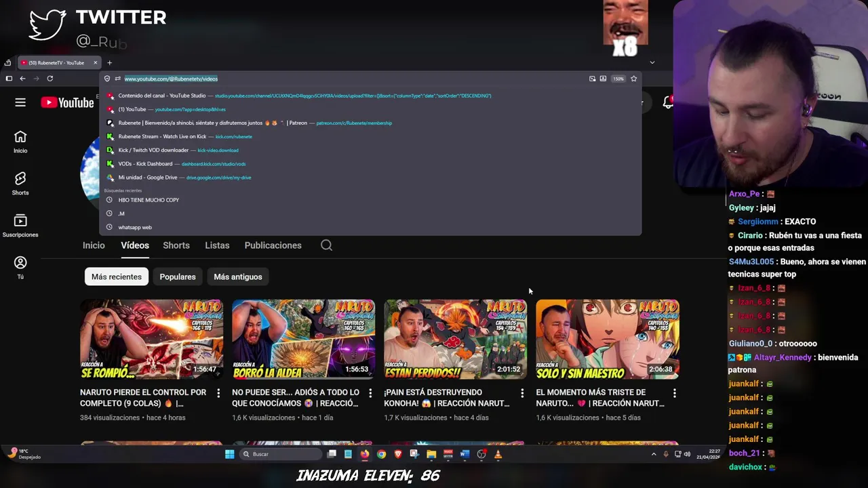
Task: Open Word from the taskbar
Action: pos(465,454)
